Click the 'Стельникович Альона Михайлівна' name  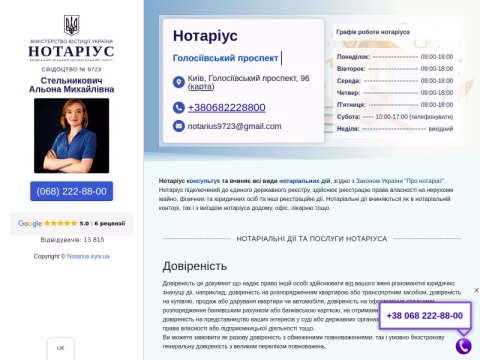pos(71,85)
